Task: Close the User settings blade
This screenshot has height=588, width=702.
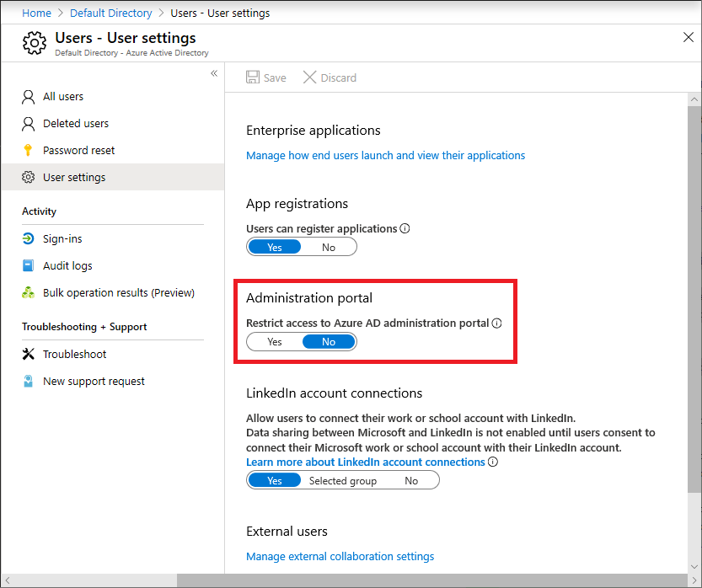Action: pos(689,37)
